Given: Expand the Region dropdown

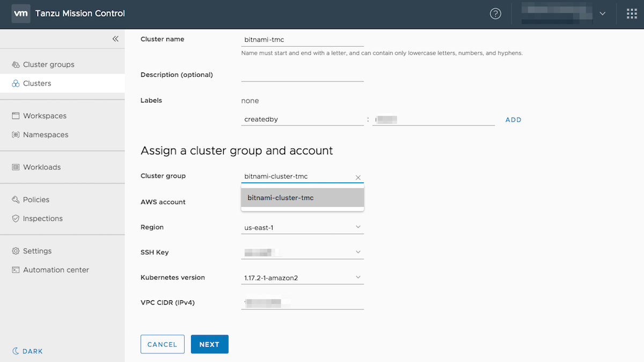Looking at the screenshot, I should [x=358, y=227].
